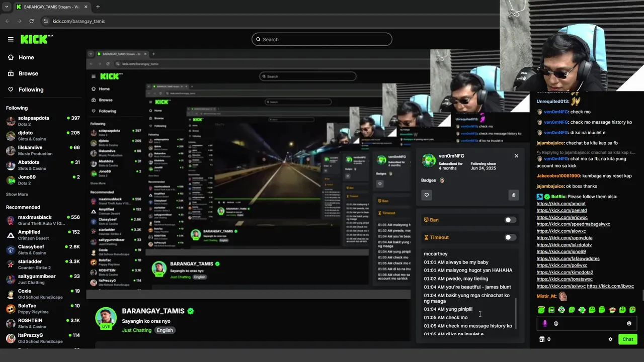Click the browser forward arrow
The height and width of the screenshot is (362, 644).
tap(19, 21)
